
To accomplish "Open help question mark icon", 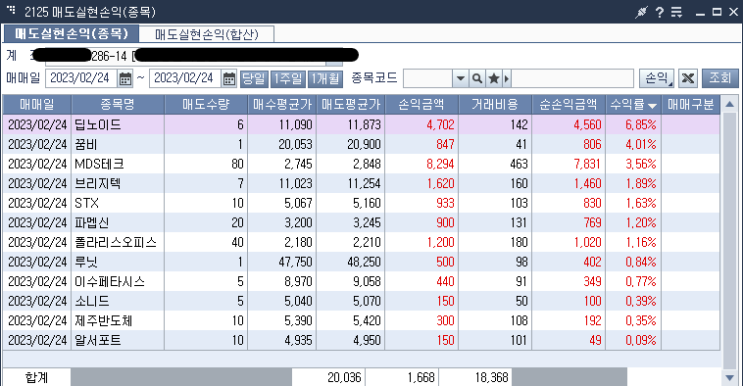I will pyautogui.click(x=660, y=12).
